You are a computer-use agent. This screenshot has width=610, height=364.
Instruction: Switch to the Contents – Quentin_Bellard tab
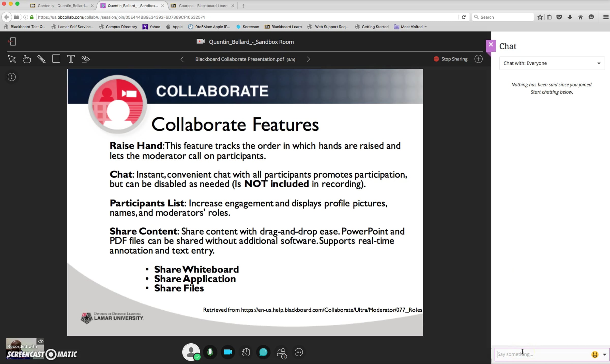pos(62,6)
